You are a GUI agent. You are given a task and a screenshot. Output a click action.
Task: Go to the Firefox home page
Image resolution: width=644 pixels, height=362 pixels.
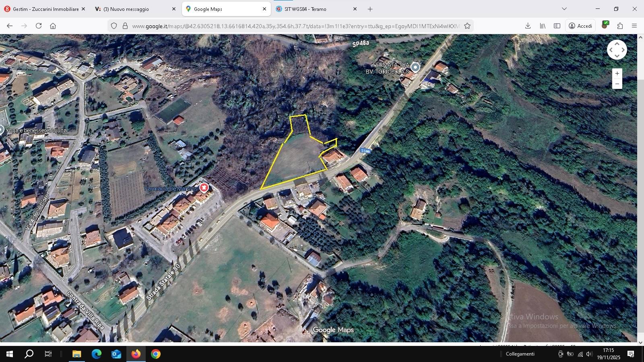tap(53, 25)
